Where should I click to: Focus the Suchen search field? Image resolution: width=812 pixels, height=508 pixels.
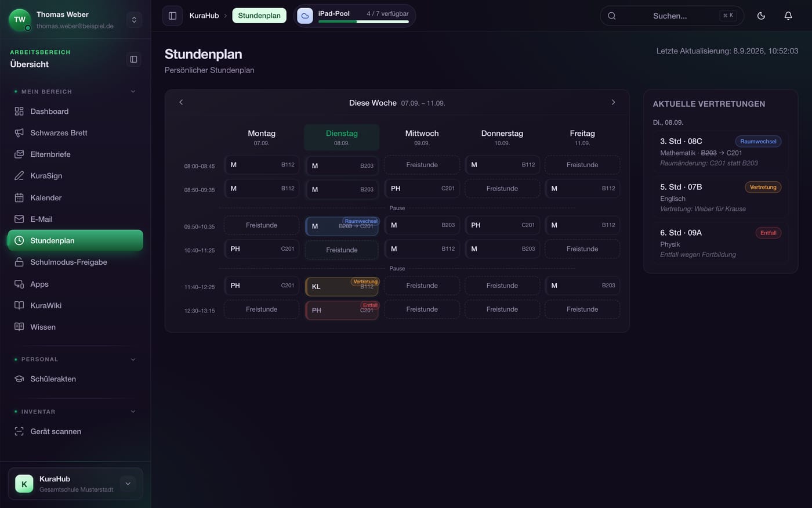(672, 16)
